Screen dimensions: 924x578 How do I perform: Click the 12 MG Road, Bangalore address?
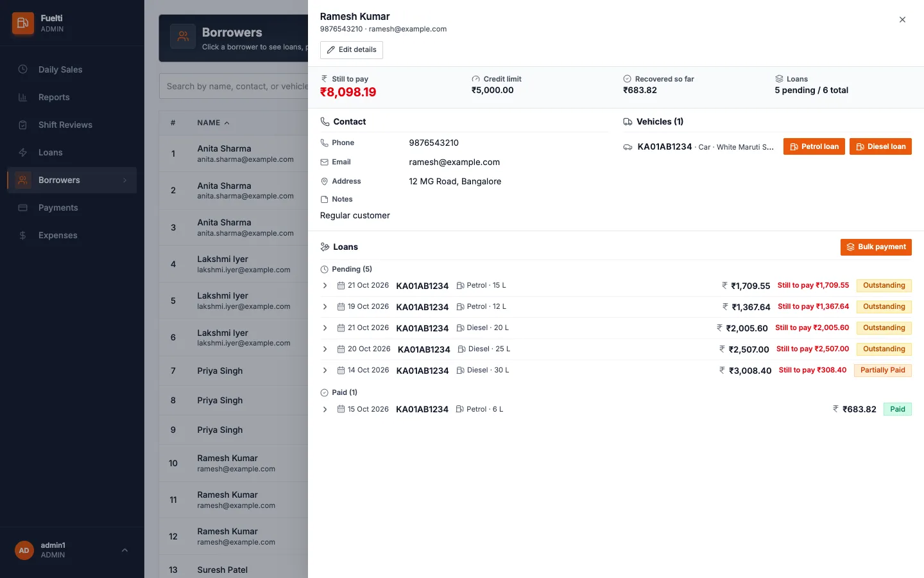pyautogui.click(x=455, y=182)
